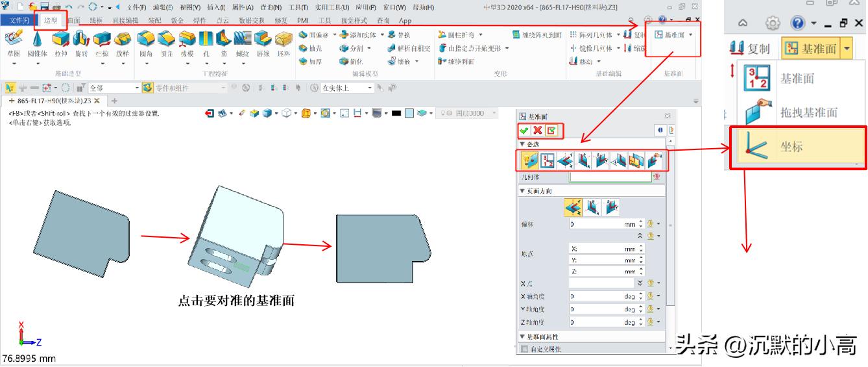
Task: Click the X轴角度 value field
Action: pyautogui.click(x=607, y=296)
